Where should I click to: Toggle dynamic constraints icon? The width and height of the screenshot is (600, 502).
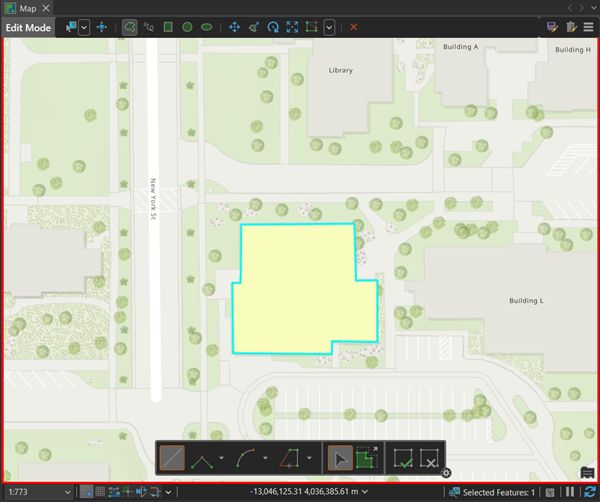coord(127,492)
